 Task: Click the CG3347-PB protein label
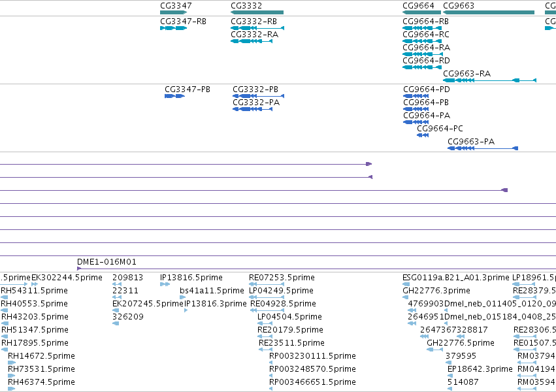188,90
